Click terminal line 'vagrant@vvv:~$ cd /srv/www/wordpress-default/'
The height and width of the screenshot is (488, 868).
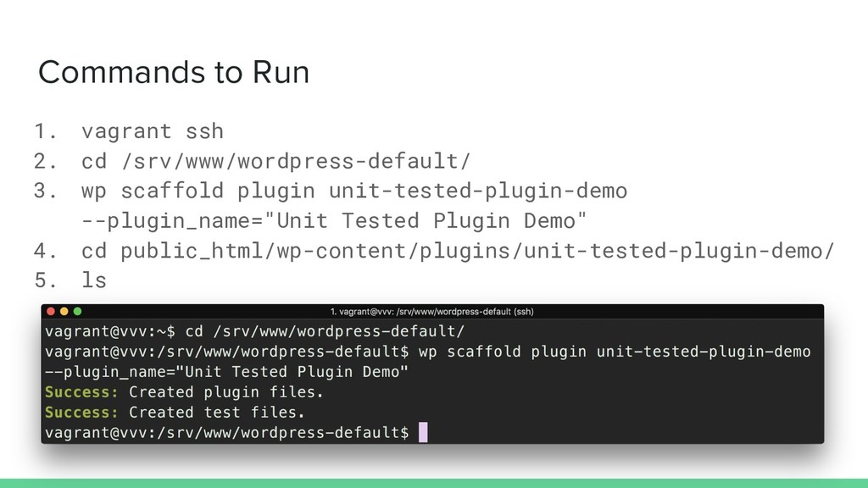click(x=254, y=331)
